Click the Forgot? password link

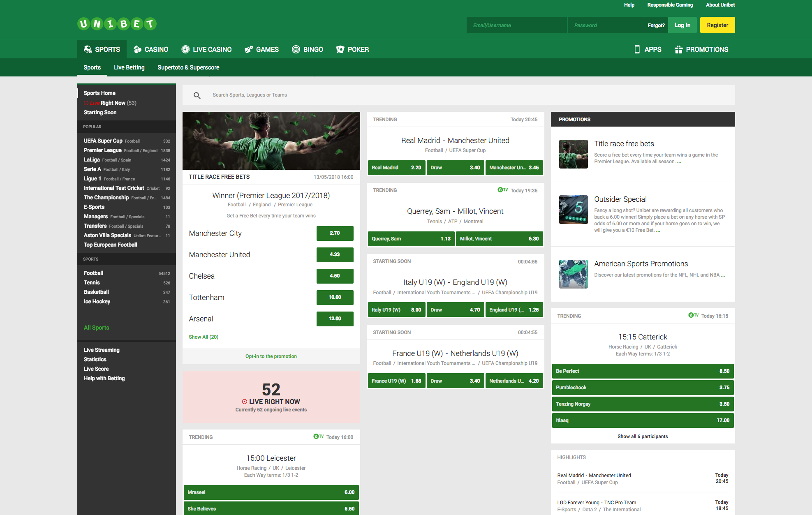point(656,25)
